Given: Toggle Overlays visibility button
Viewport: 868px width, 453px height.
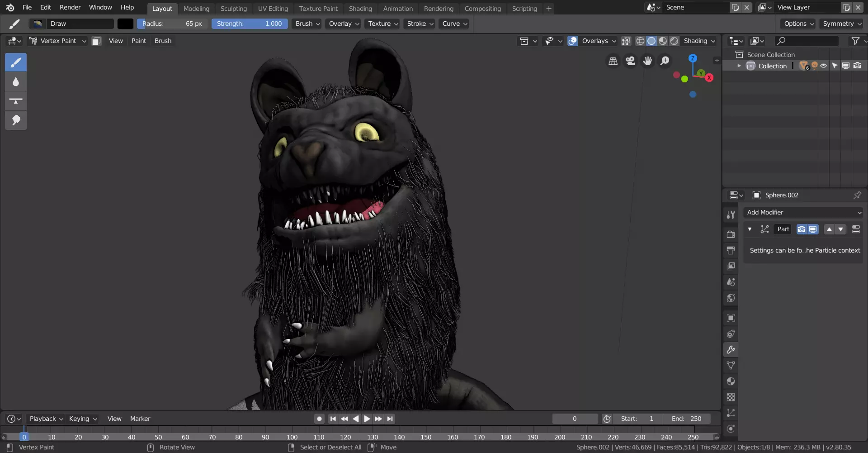Looking at the screenshot, I should [572, 41].
